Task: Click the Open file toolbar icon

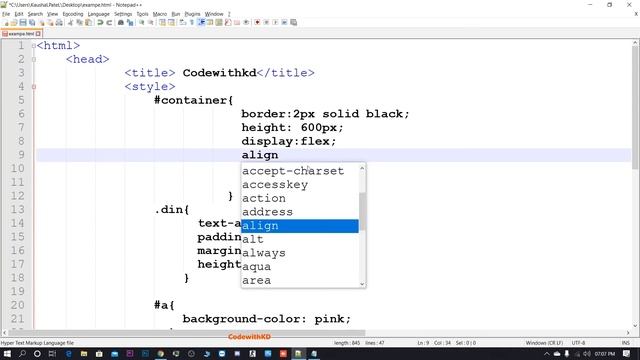Action: click(14, 22)
